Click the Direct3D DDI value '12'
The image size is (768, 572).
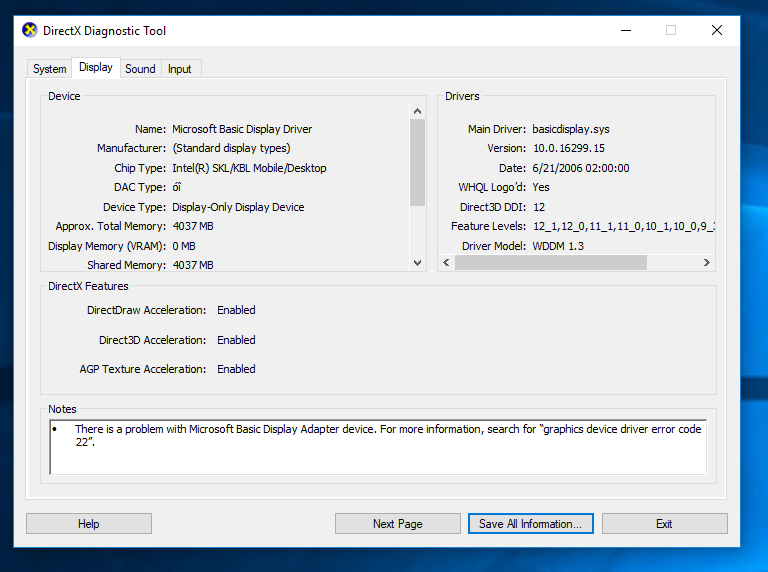coord(539,207)
